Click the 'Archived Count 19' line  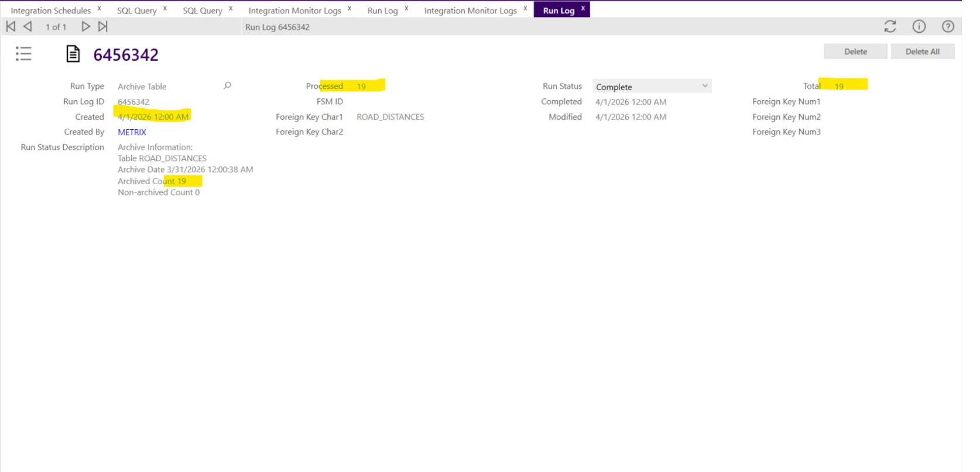tap(152, 181)
